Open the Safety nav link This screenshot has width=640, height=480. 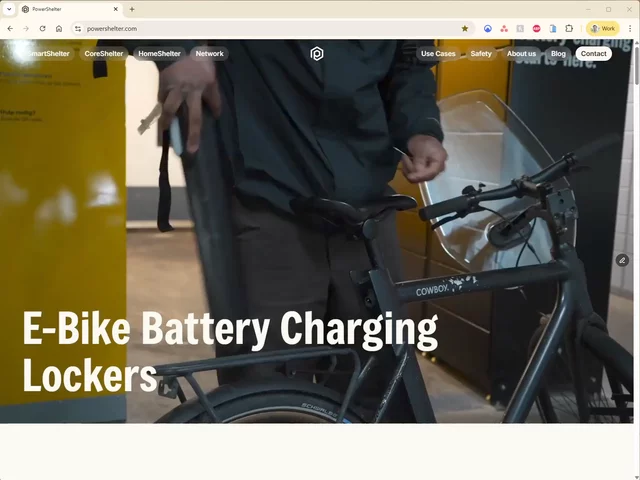click(481, 53)
